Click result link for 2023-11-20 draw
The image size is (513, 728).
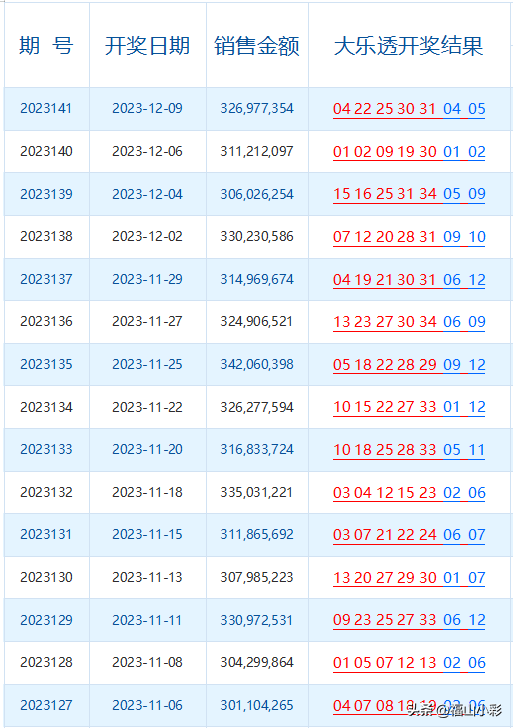[409, 450]
